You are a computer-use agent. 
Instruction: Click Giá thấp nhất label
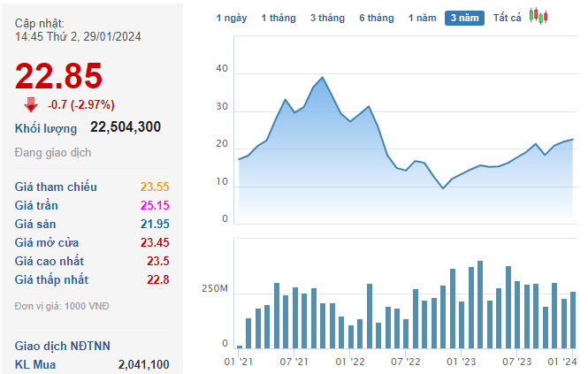[52, 279]
